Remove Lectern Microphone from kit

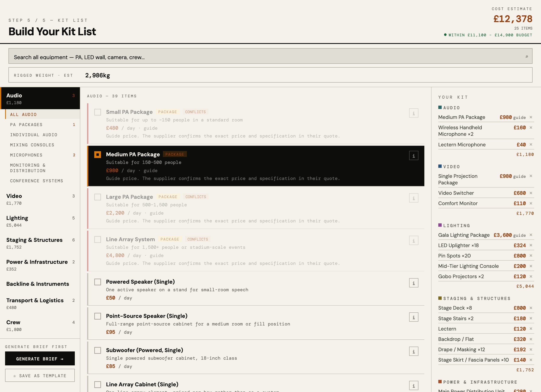coord(531,144)
